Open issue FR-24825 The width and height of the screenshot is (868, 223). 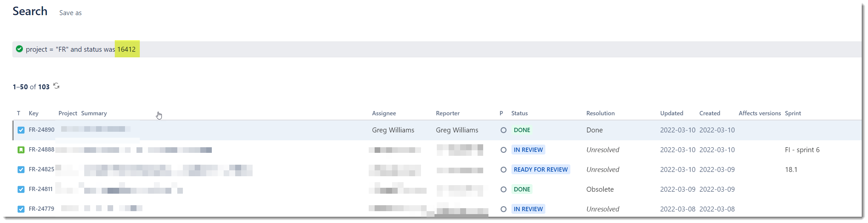pyautogui.click(x=41, y=169)
